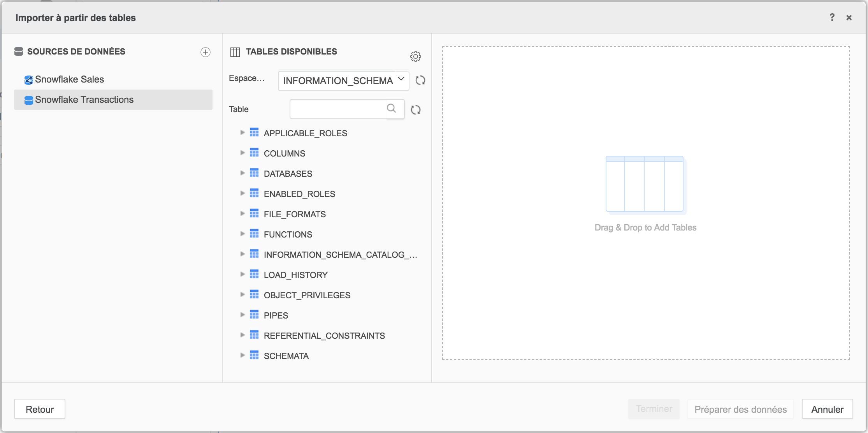The width and height of the screenshot is (868, 433).
Task: Click the Annuler button
Action: [x=827, y=409]
